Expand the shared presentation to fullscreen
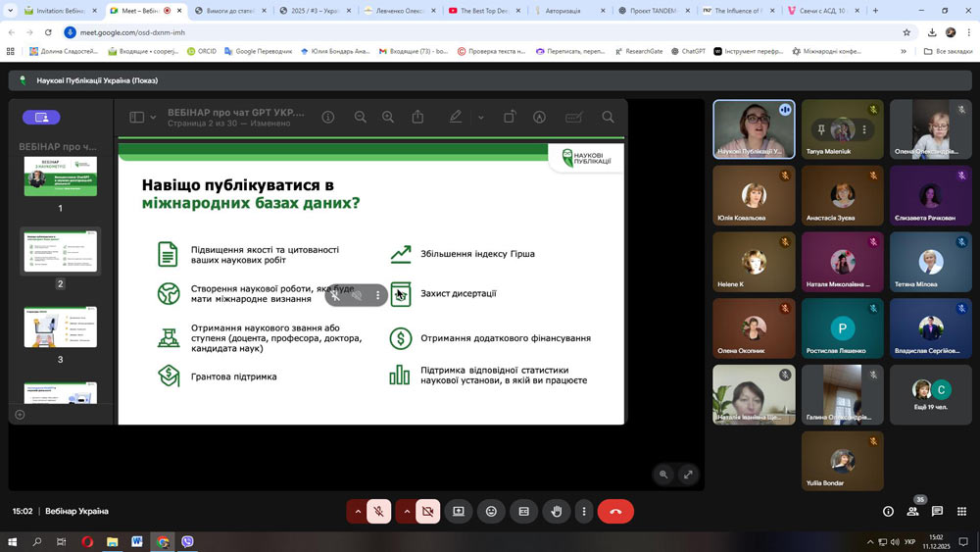The image size is (980, 552). tap(688, 475)
